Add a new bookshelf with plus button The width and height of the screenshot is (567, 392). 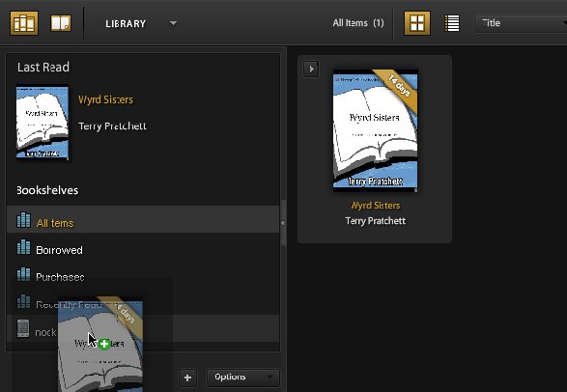click(x=187, y=378)
